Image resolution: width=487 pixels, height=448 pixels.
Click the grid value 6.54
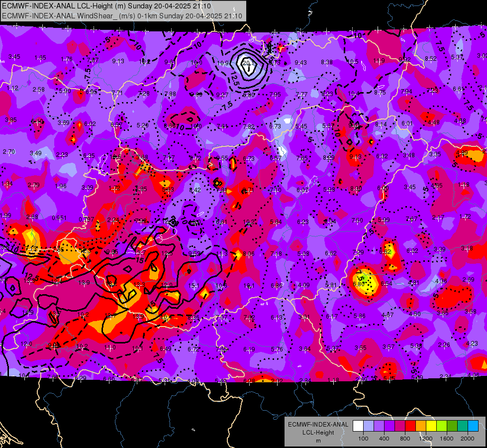click(x=387, y=284)
